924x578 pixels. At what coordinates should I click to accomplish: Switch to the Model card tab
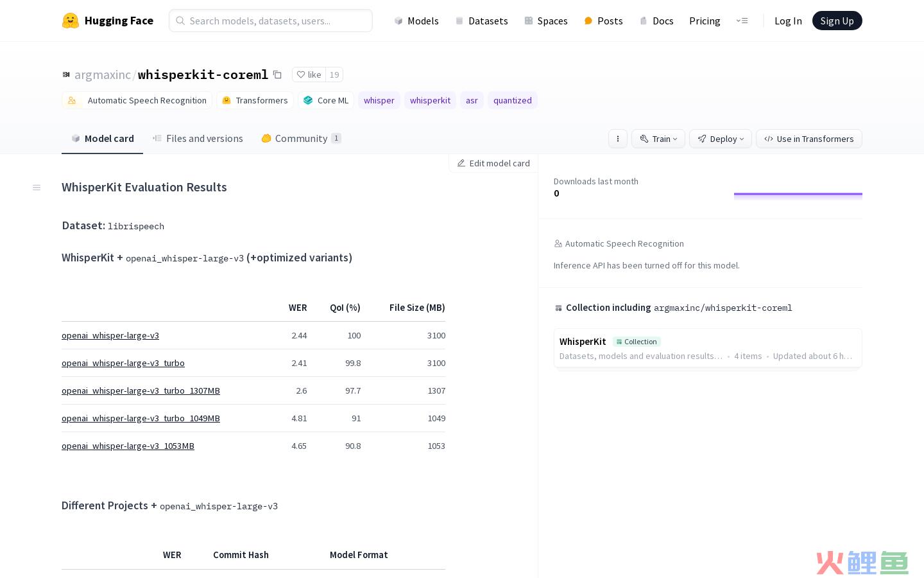(x=102, y=138)
